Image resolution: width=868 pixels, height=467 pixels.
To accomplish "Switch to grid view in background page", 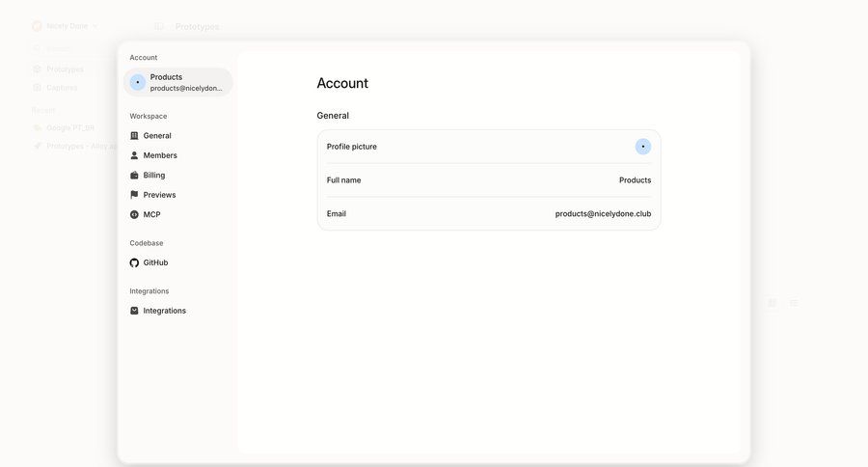I will pos(773,303).
